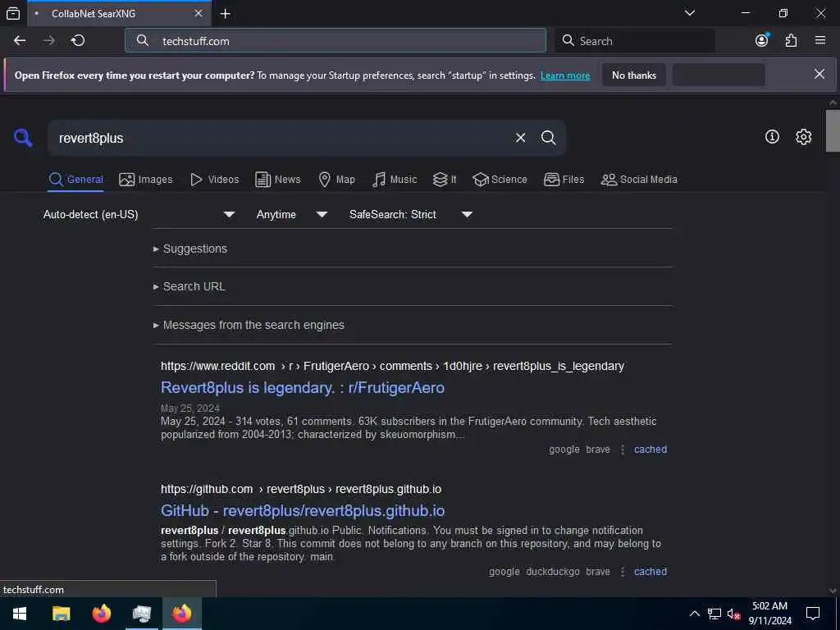Show hidden system tray icons
Image resolution: width=840 pixels, height=630 pixels.
694,614
